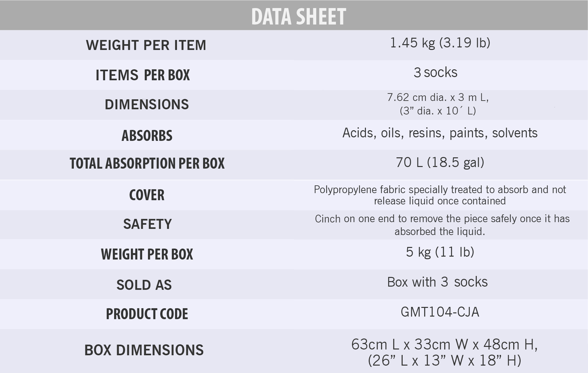Select the ITEMS PER BOX label

click(x=143, y=75)
